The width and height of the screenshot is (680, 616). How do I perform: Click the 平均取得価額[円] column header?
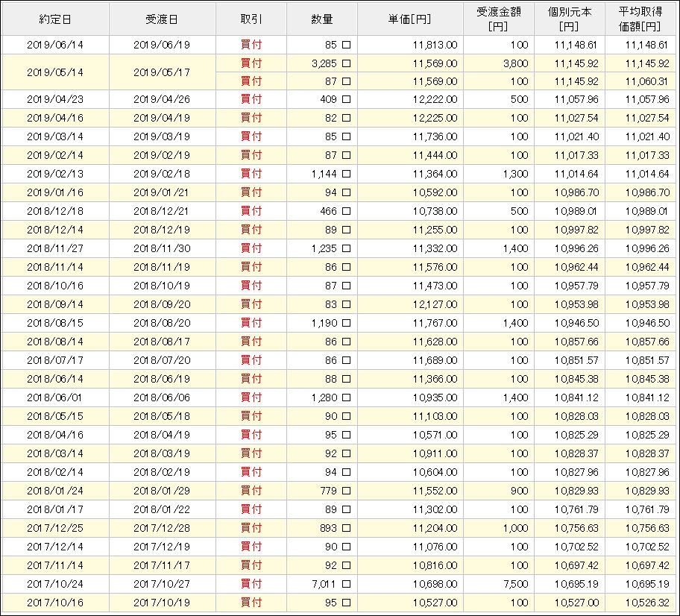640,19
